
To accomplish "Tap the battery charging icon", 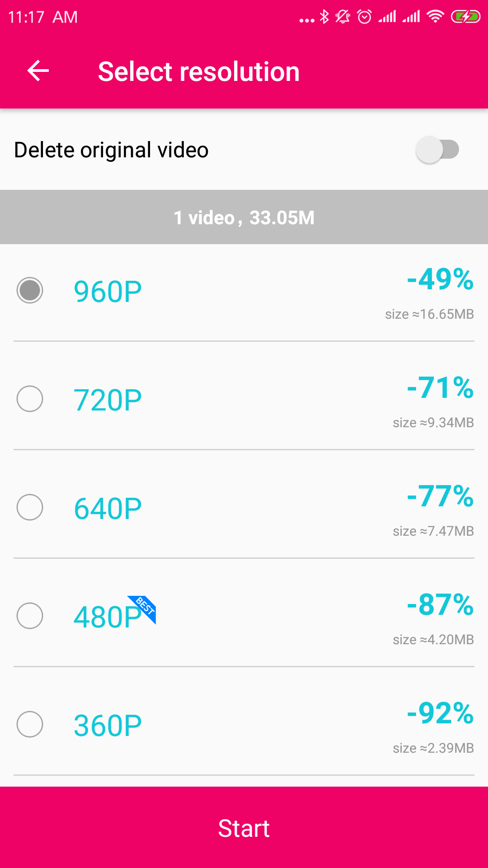I will coord(465,17).
